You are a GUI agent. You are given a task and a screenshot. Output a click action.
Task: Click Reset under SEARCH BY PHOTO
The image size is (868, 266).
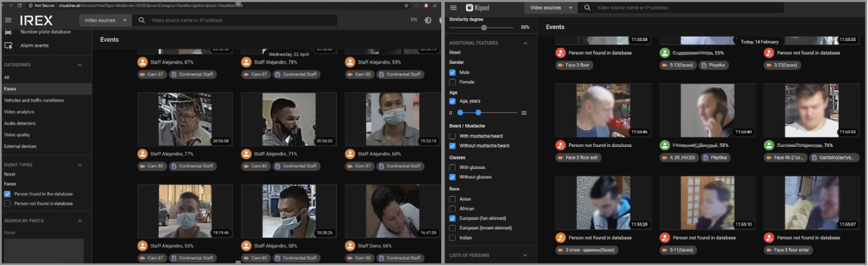pos(9,233)
